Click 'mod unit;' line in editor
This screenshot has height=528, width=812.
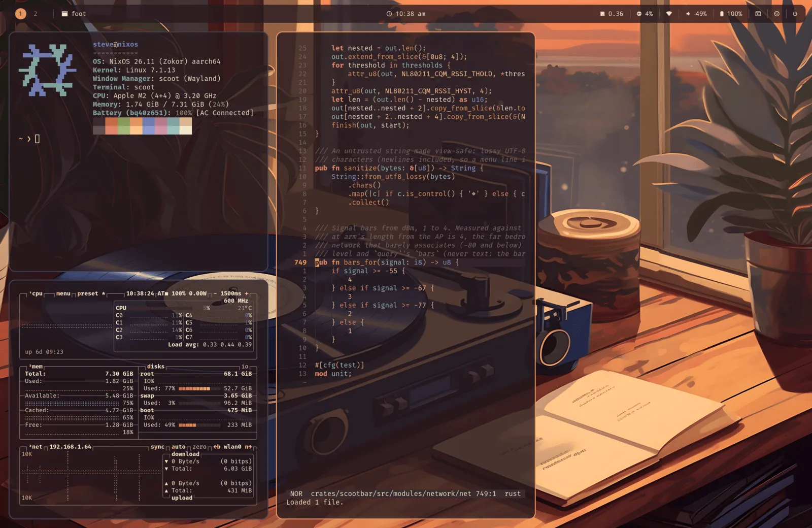(333, 374)
